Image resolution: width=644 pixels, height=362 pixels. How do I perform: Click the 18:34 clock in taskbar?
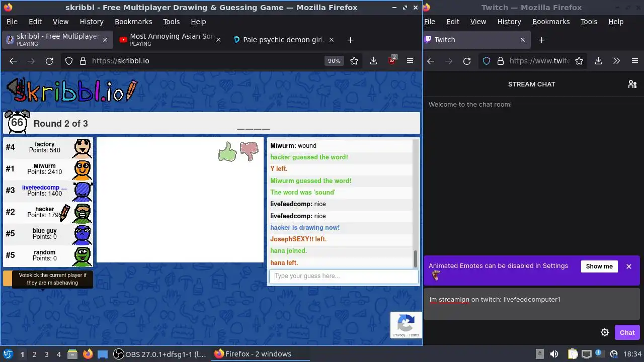click(x=632, y=354)
